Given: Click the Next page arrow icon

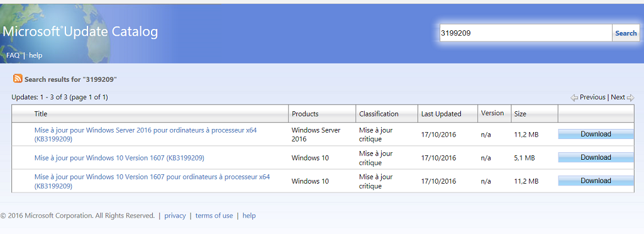Looking at the screenshot, I should tap(630, 97).
